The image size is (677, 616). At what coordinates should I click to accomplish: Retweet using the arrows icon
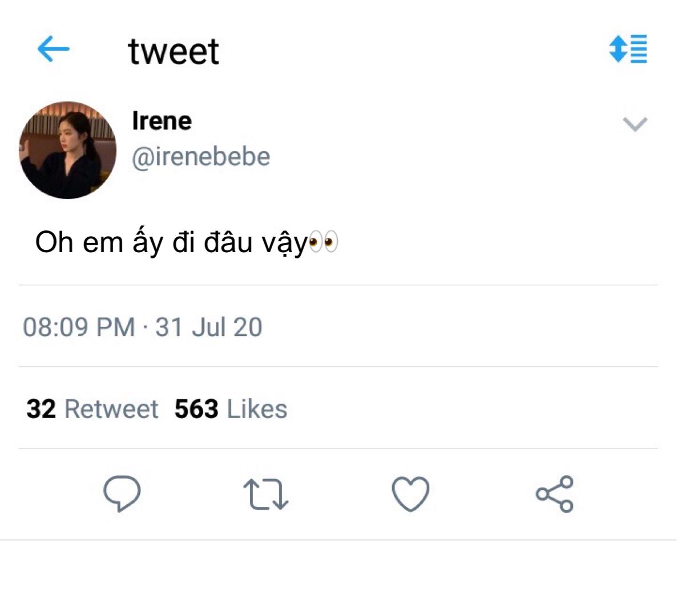tap(266, 495)
